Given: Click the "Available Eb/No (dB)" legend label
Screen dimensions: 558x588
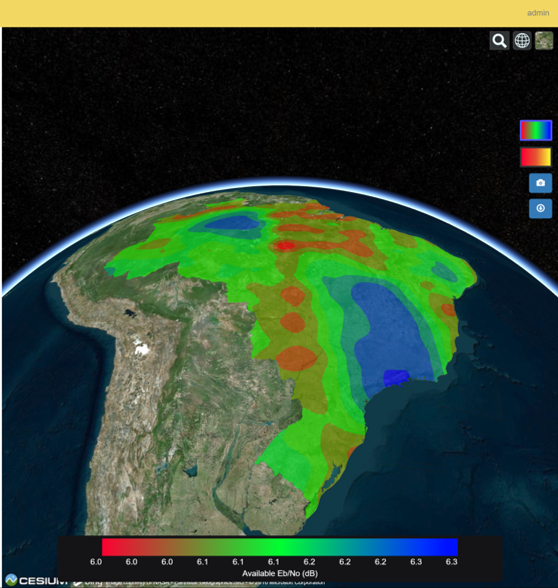Looking at the screenshot, I should click(280, 573).
